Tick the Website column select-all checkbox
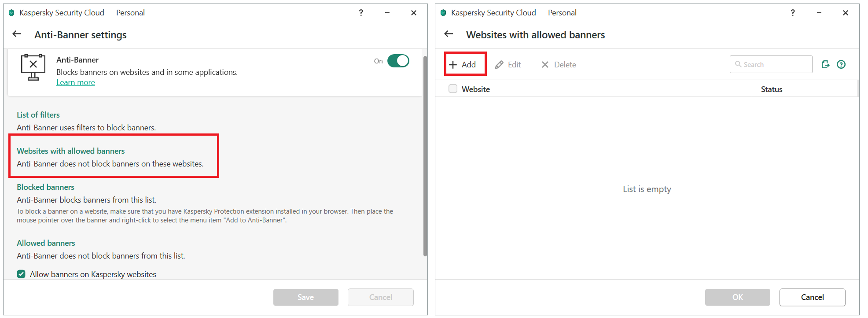Image resolution: width=868 pixels, height=318 pixels. click(452, 89)
